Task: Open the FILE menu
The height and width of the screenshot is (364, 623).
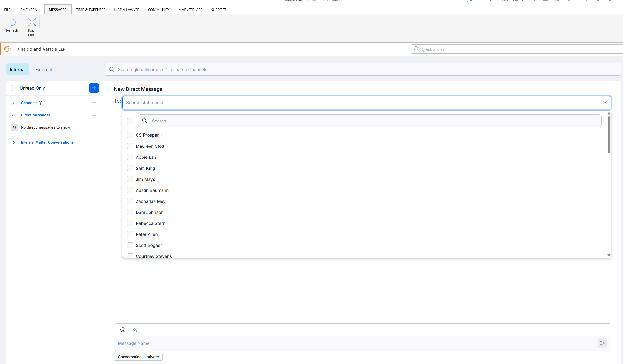Action: point(7,10)
